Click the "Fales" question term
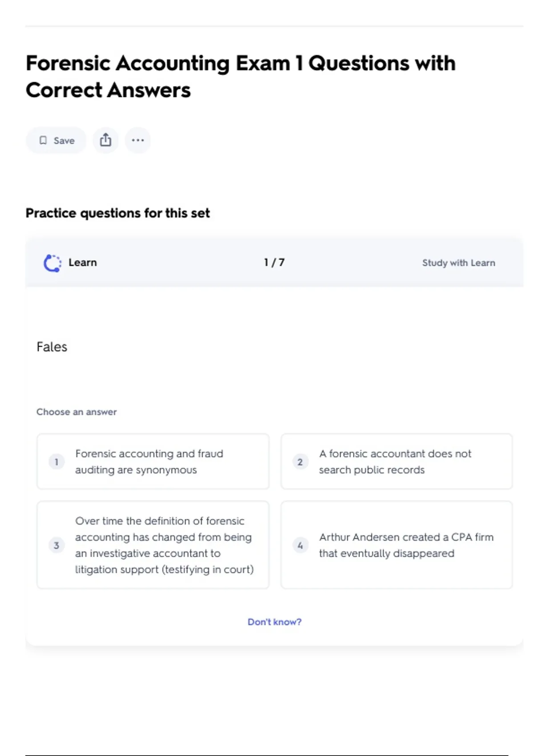Image resolution: width=534 pixels, height=756 pixels. point(52,347)
